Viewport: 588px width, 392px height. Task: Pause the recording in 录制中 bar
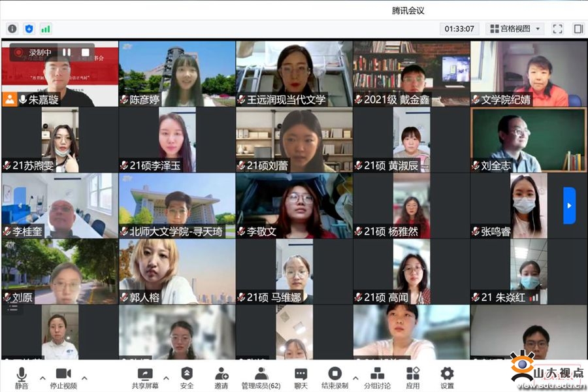point(66,52)
